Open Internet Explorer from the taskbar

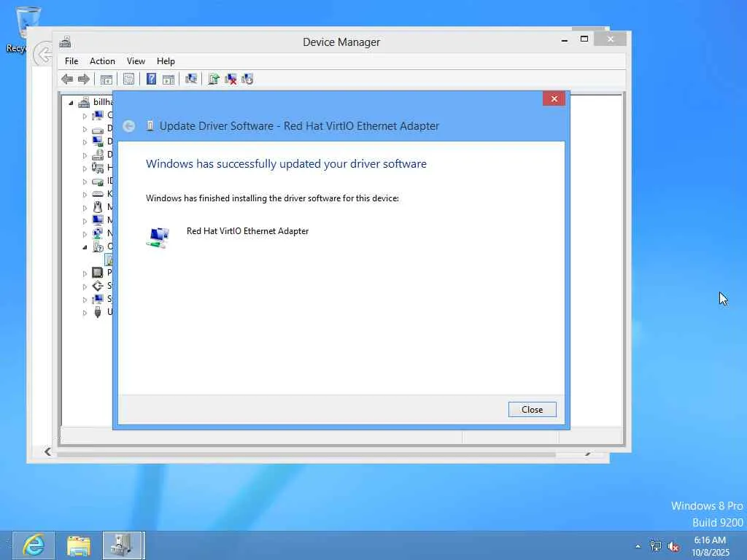coord(34,545)
